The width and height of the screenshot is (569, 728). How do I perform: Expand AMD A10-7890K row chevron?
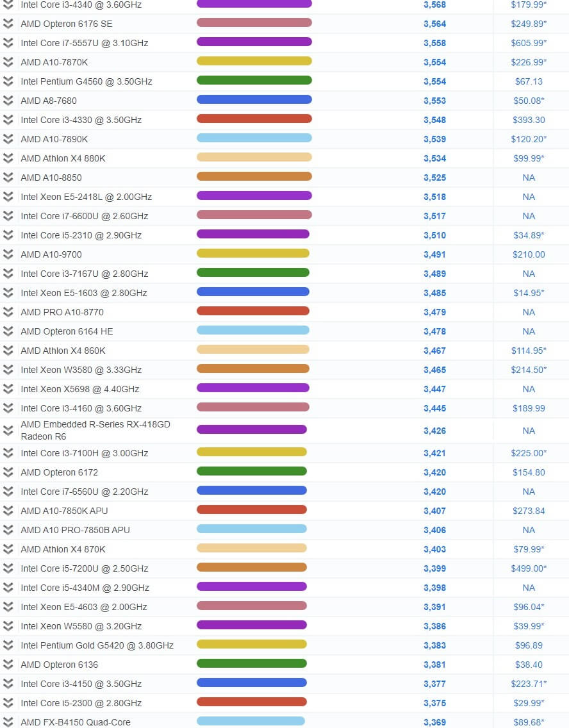8,139
